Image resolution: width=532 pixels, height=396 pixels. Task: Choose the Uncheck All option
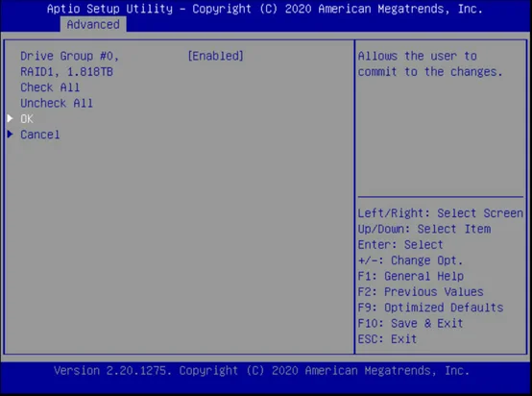(57, 103)
